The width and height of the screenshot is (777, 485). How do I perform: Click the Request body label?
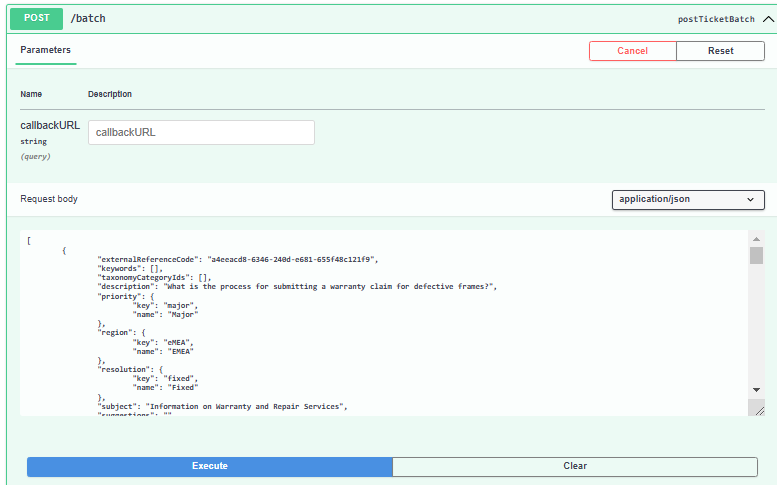[x=49, y=199]
